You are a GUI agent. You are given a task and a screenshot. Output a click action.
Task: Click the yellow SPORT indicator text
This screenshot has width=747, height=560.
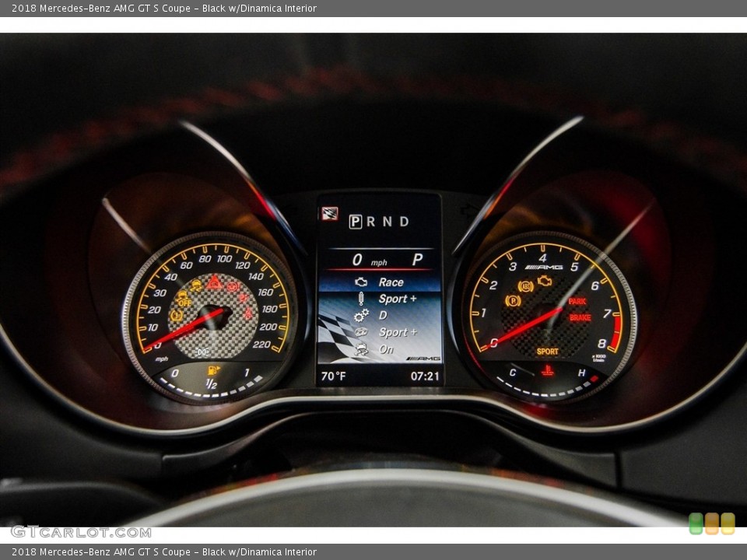pyautogui.click(x=547, y=352)
